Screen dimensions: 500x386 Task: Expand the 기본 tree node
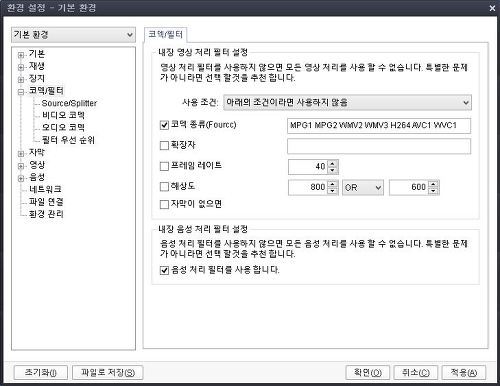(21, 55)
